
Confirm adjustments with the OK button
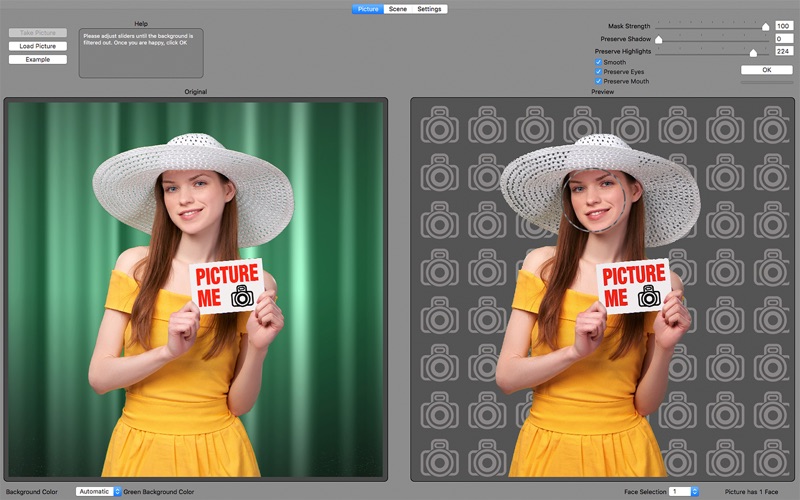(x=766, y=70)
